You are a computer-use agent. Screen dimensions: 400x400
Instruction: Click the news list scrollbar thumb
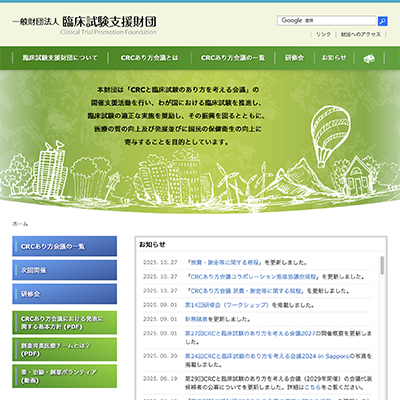[382, 265]
